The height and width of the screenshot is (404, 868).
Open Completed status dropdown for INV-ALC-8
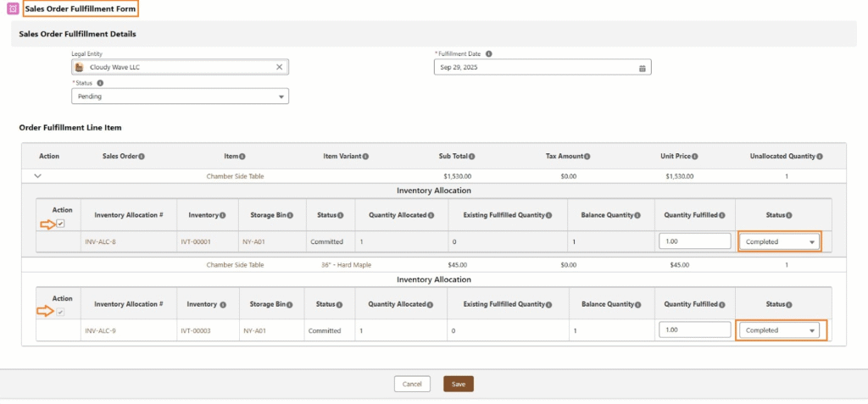click(779, 242)
